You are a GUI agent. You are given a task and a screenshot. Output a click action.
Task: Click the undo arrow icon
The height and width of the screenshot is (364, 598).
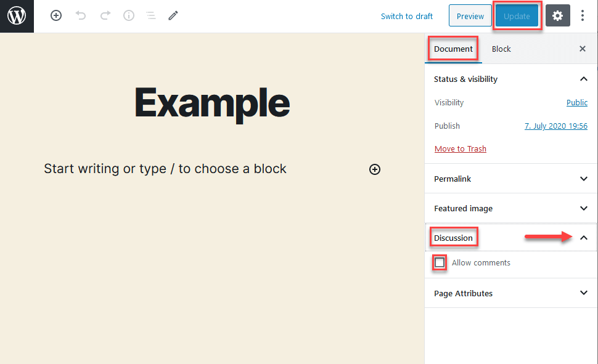(x=81, y=16)
